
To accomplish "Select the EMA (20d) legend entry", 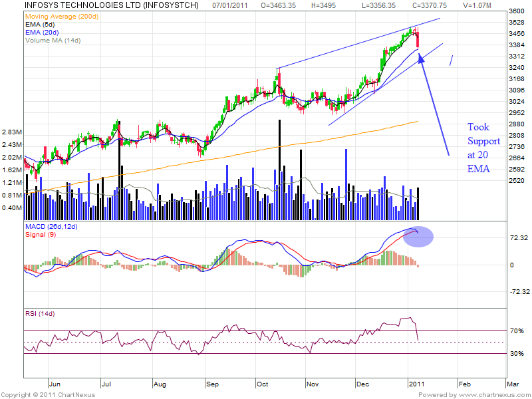I will (x=41, y=32).
